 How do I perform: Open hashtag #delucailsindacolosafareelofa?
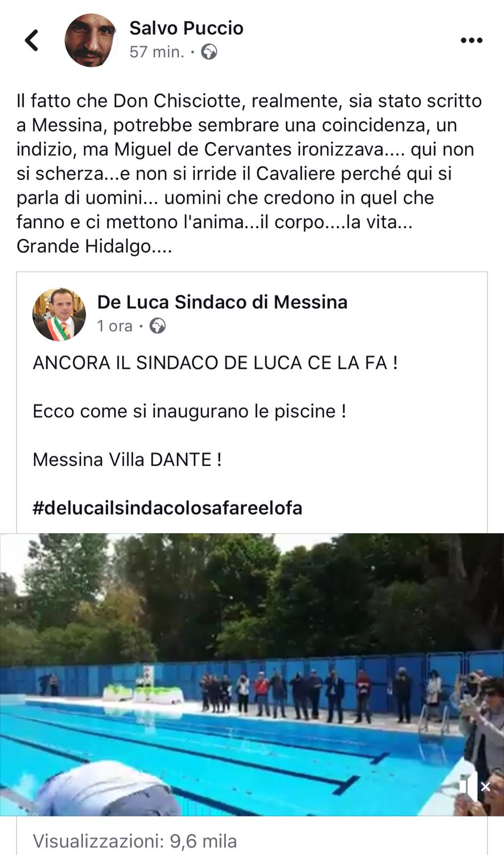tap(168, 508)
